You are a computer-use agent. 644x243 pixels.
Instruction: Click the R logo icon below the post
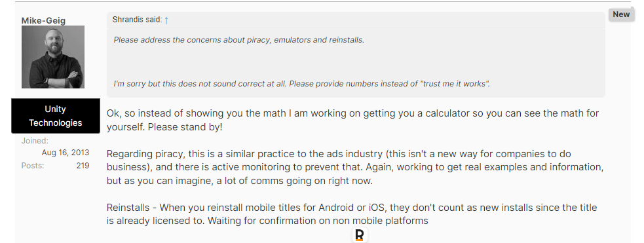point(360,235)
